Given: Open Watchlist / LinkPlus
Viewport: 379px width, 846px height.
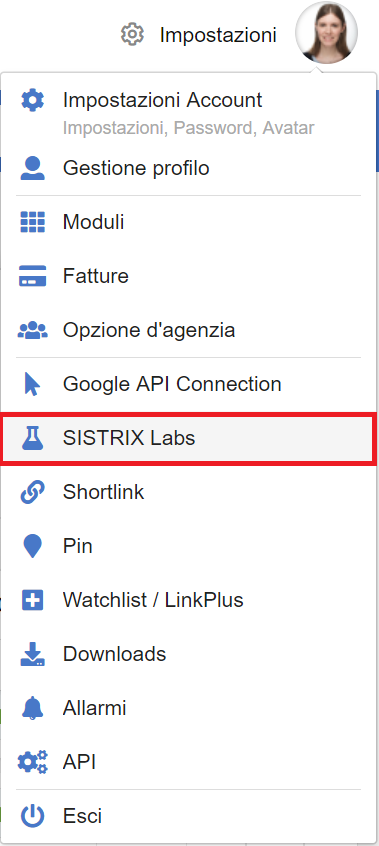Looking at the screenshot, I should click(x=188, y=600).
